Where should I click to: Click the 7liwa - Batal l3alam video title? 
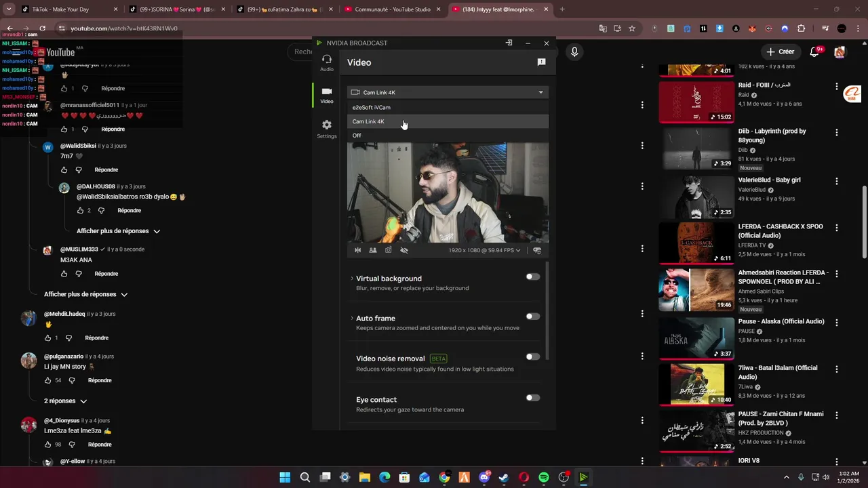(x=778, y=372)
